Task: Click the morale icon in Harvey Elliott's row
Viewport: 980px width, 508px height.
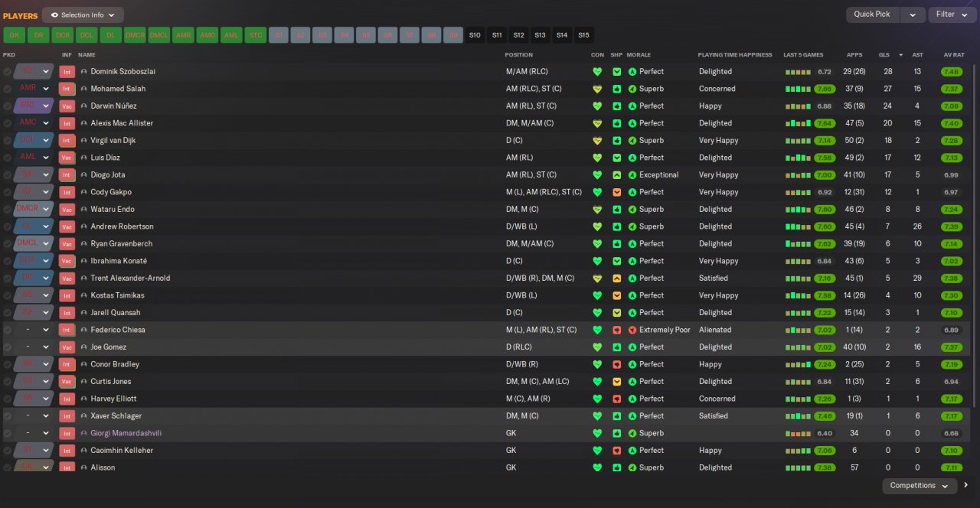Action: (632, 399)
